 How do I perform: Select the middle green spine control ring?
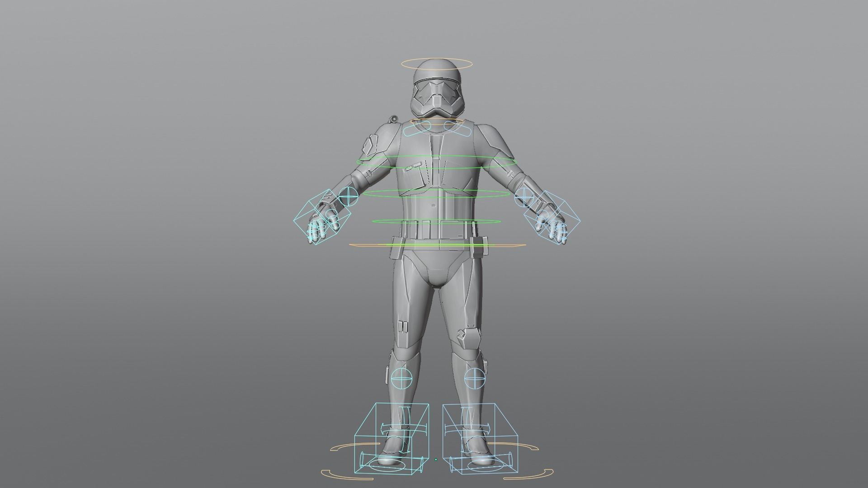click(x=437, y=194)
